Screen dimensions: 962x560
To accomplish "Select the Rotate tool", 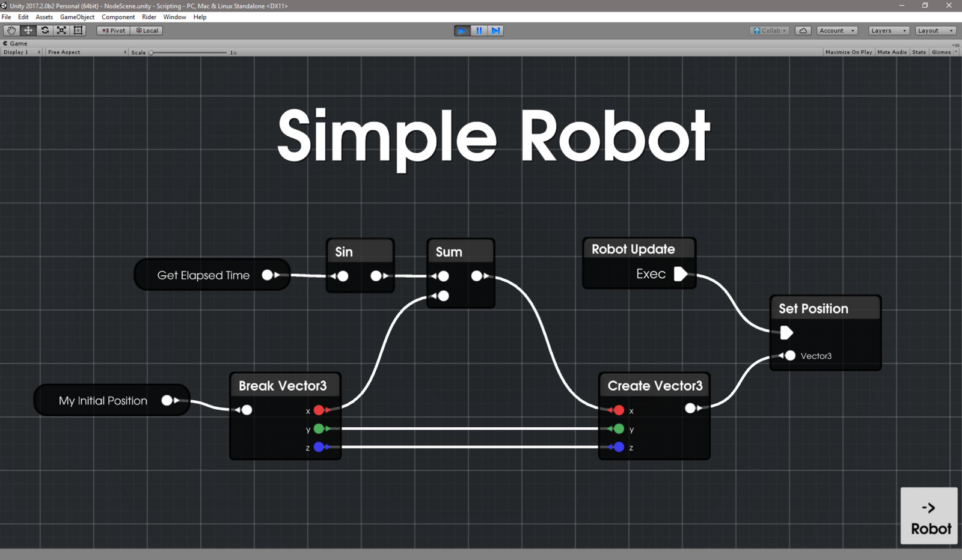I will pos(44,30).
